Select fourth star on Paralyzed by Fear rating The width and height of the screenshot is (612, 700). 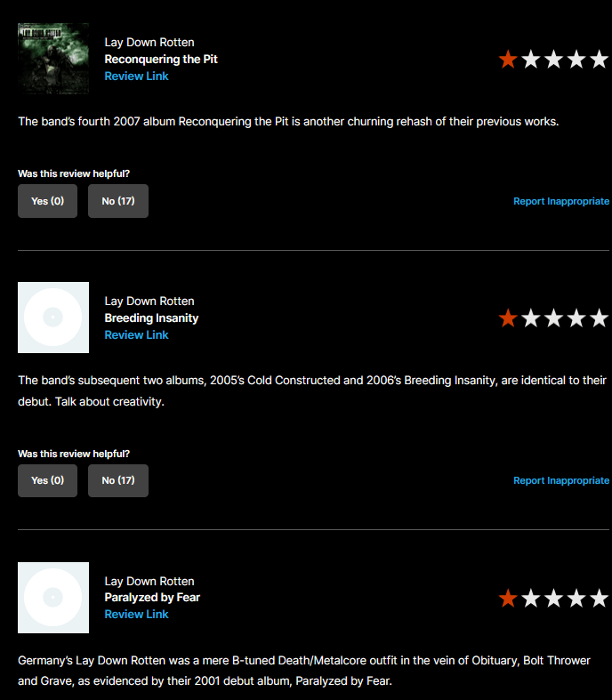tap(576, 599)
